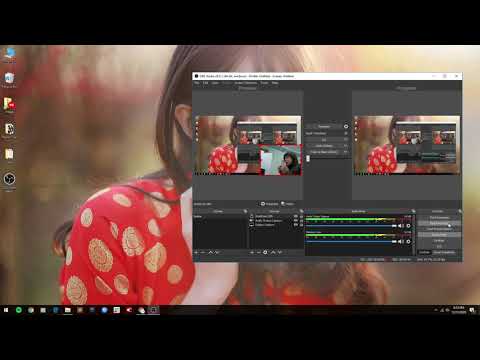The height and width of the screenshot is (360, 480).
Task: Select the Scene entry in Scenes list
Action: (220, 217)
